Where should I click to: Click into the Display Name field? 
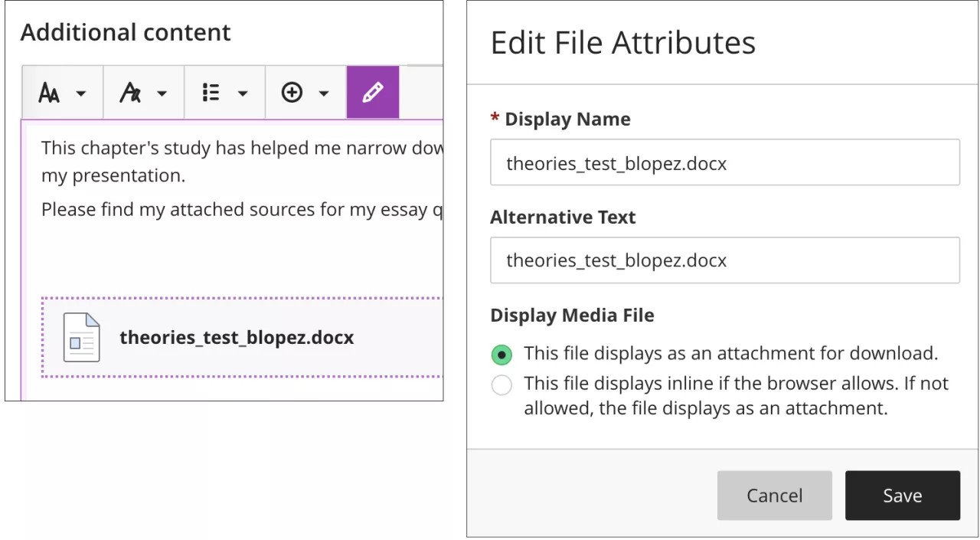pos(724,162)
